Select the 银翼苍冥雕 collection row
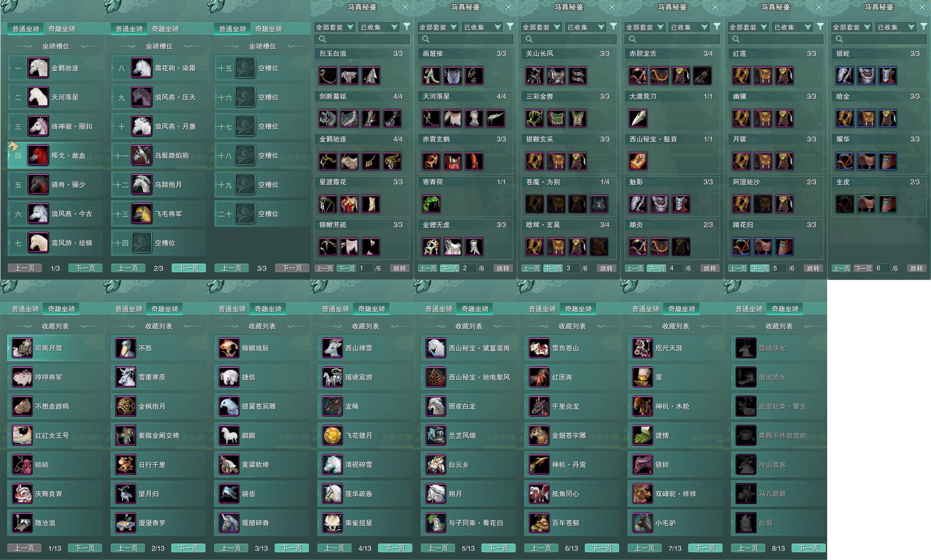 point(261,406)
